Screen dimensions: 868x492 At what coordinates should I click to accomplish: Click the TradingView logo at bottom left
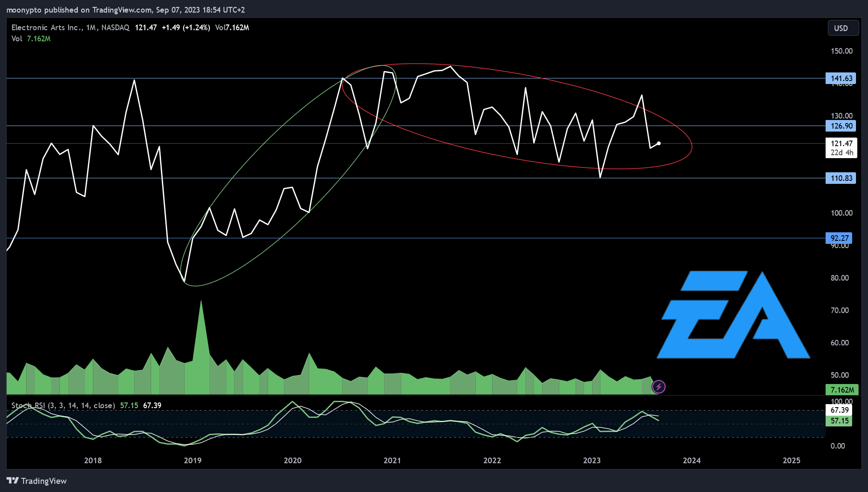[x=37, y=481]
